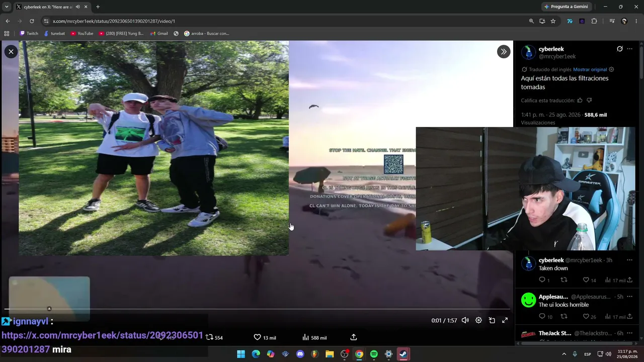644x362 pixels.
Task: Like the post with 13 mil likes
Action: pyautogui.click(x=265, y=337)
